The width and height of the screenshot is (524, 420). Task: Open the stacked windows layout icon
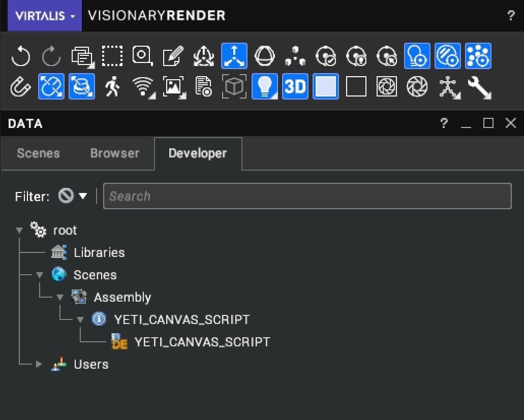click(82, 56)
